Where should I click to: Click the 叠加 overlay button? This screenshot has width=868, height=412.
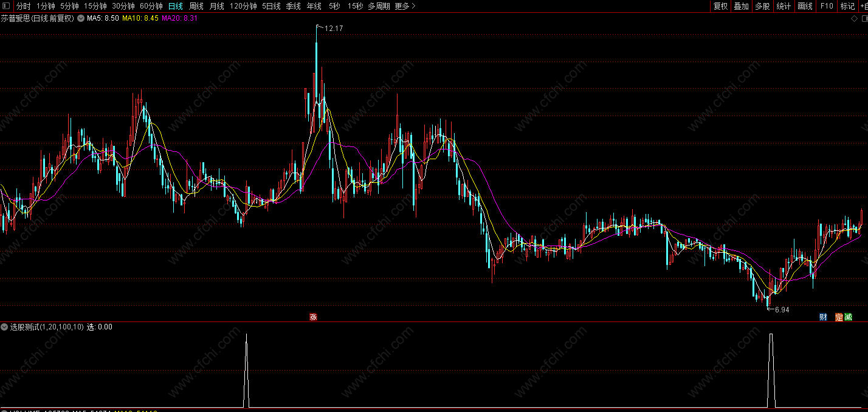click(741, 6)
